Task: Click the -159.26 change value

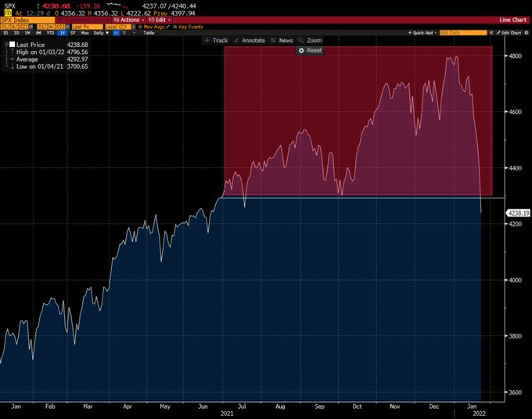Action: [88, 6]
